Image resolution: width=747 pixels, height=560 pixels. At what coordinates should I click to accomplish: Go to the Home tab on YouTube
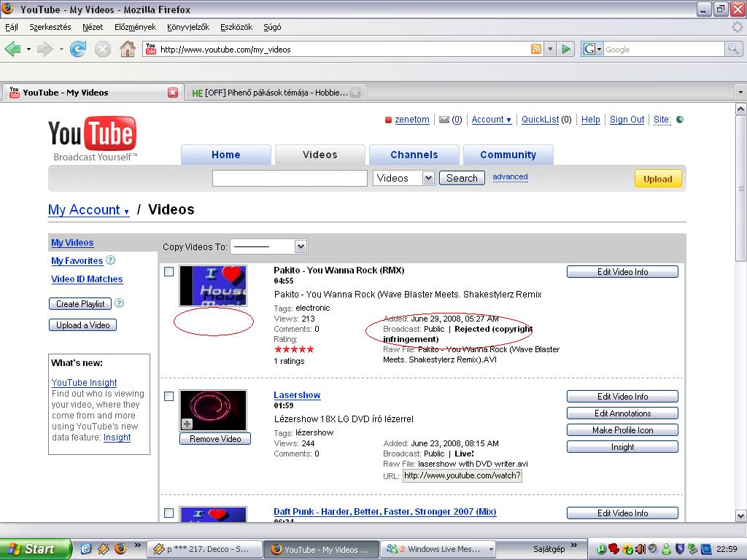(x=226, y=155)
